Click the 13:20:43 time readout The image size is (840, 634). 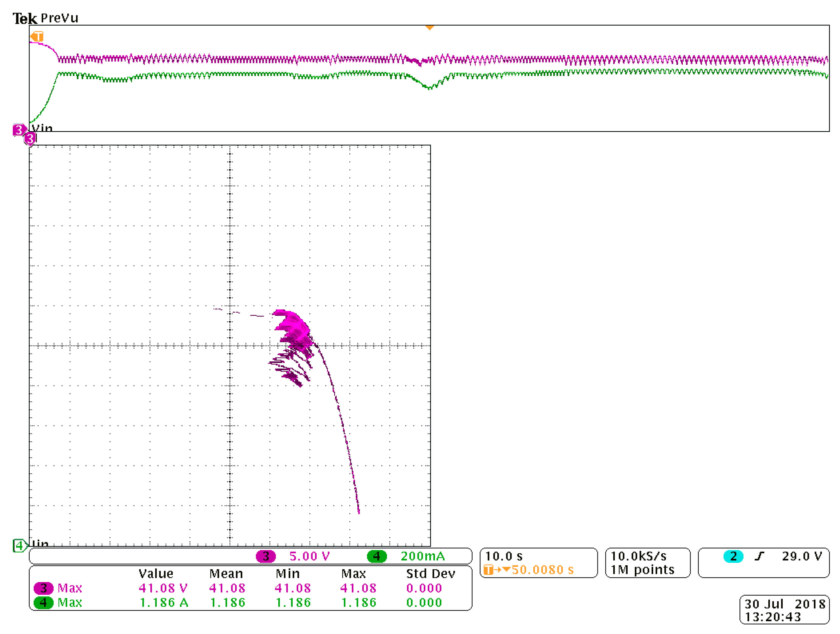pos(772,617)
